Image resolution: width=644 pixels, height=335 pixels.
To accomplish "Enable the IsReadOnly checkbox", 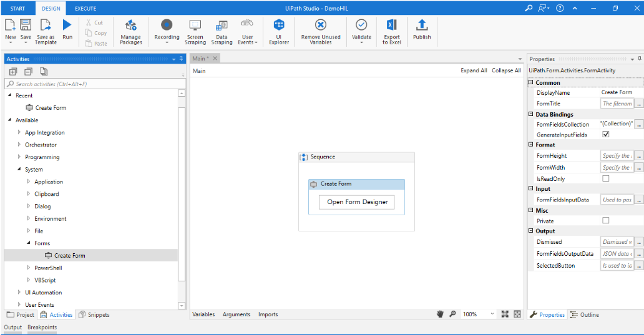I will click(606, 178).
